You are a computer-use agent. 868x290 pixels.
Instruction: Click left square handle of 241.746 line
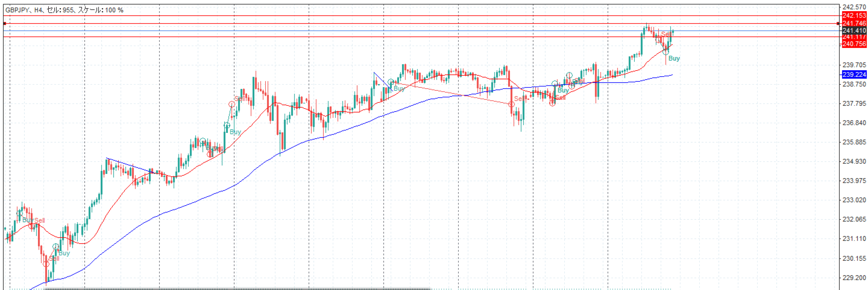(5, 23)
